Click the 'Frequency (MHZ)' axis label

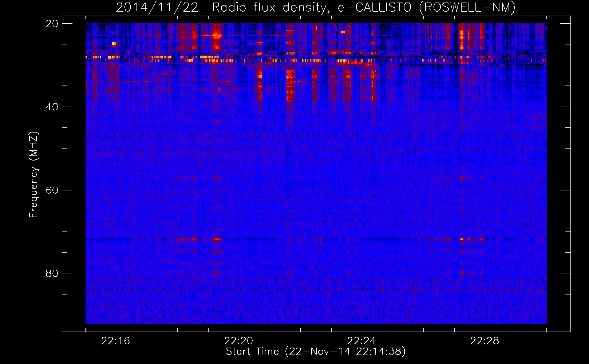click(33, 175)
